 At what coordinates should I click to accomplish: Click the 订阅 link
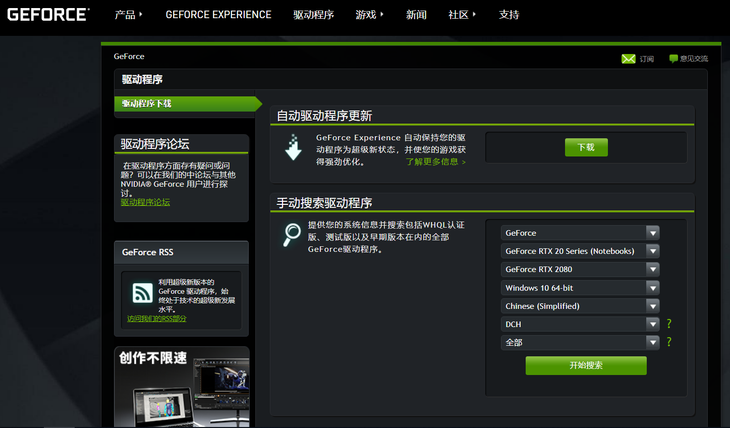[x=647, y=59]
